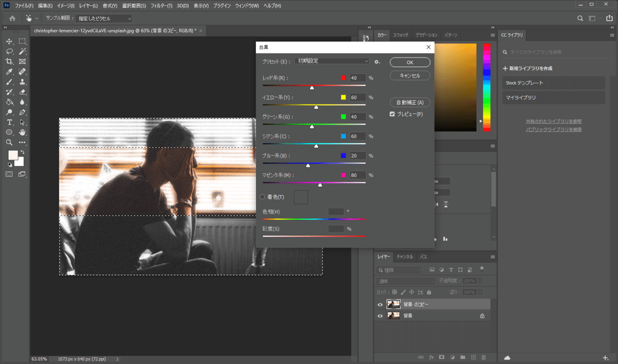The width and height of the screenshot is (618, 364).
Task: Open the CC ライブラリ panel menu
Action: [611, 35]
